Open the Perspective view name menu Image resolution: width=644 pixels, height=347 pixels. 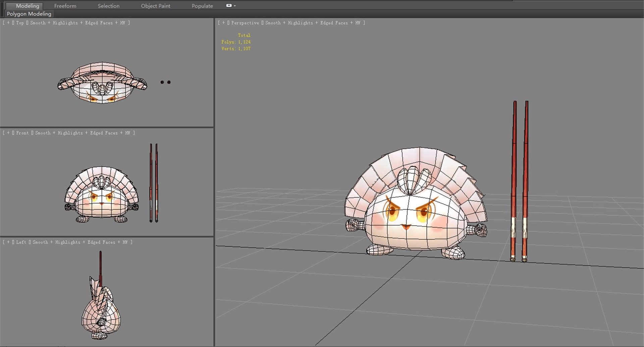pyautogui.click(x=245, y=23)
